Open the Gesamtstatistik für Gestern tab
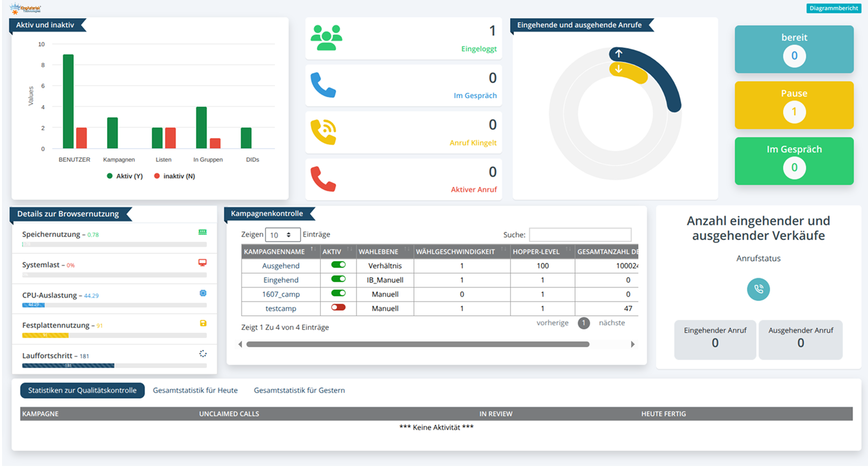The height and width of the screenshot is (467, 868). coord(299,391)
